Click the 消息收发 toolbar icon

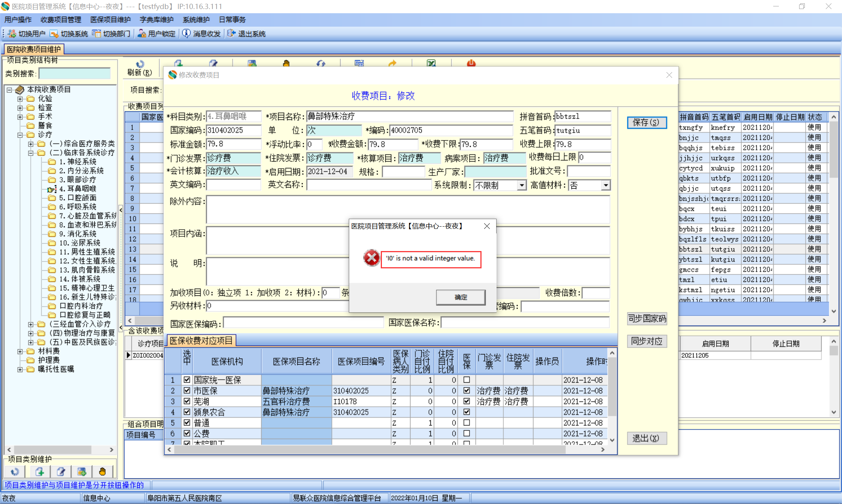pyautogui.click(x=186, y=33)
